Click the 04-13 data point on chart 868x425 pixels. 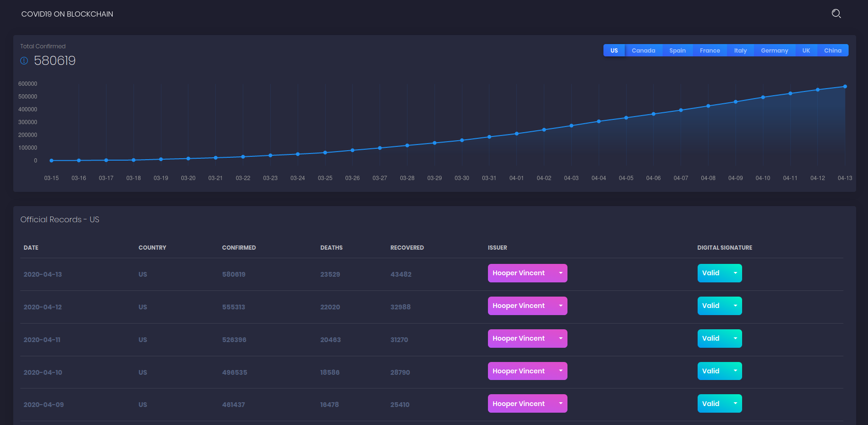(x=845, y=87)
